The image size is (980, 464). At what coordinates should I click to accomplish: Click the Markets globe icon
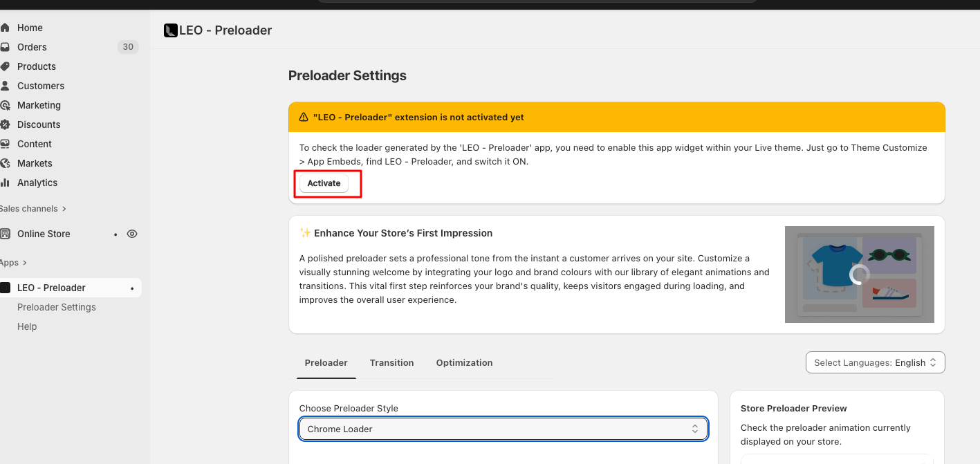click(x=5, y=163)
